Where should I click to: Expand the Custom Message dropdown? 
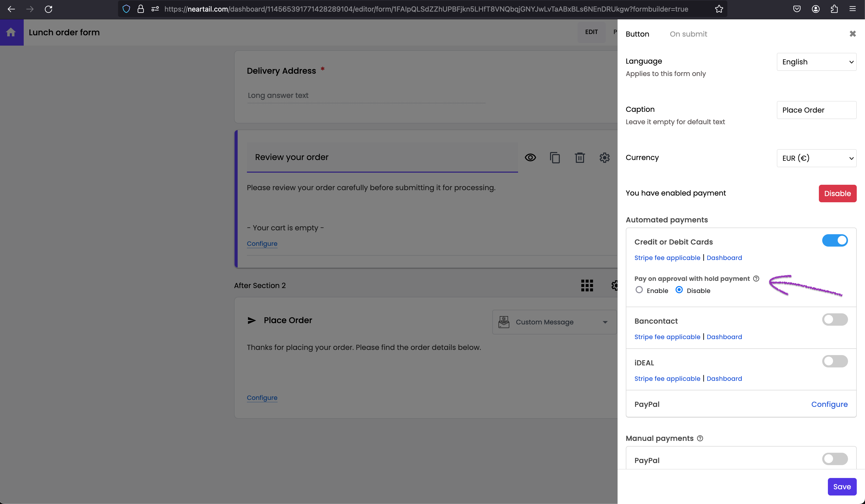(x=554, y=322)
